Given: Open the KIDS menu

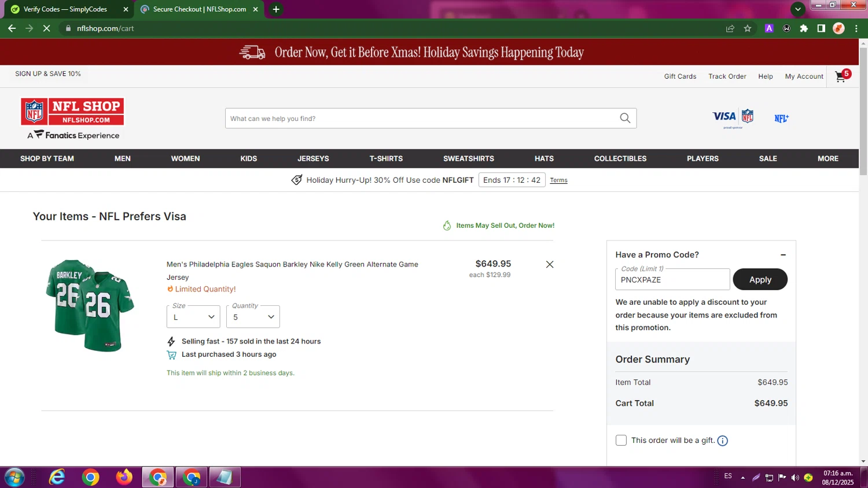Looking at the screenshot, I should [x=249, y=158].
